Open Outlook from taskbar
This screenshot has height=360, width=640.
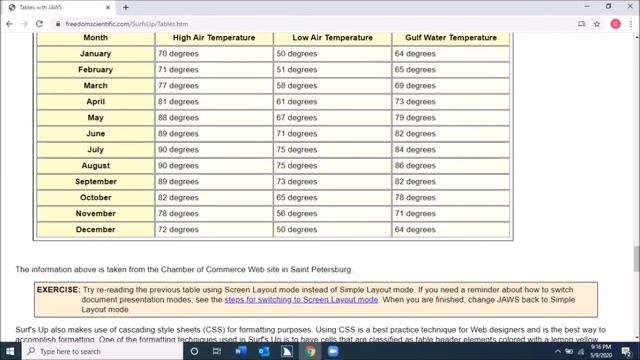click(264, 351)
